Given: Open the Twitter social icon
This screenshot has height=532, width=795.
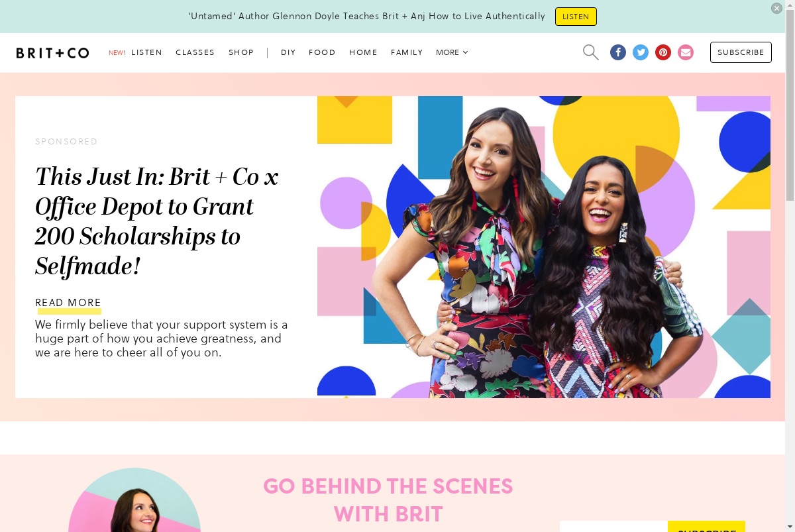Looking at the screenshot, I should [641, 52].
